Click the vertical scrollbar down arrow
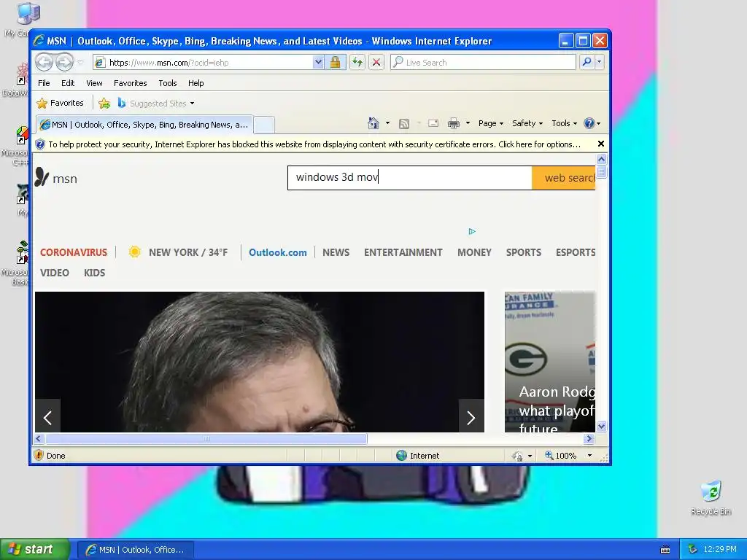 601,426
